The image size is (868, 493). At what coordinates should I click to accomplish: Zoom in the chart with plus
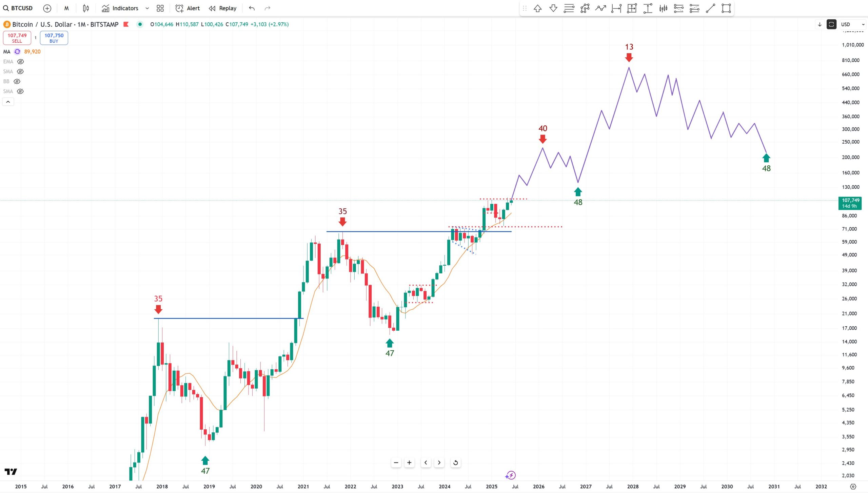[409, 463]
